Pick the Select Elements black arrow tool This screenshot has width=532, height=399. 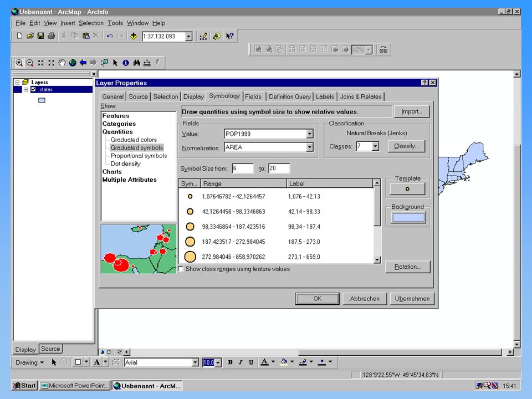115,63
